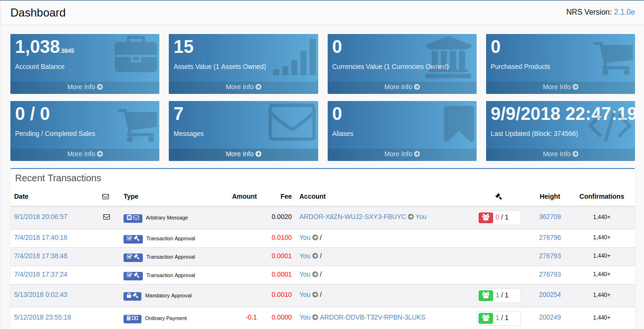Open sender account ARDOR-X8ZN-WUJ2-SXY3-FBUYC
This screenshot has height=329, width=644.
point(352,217)
